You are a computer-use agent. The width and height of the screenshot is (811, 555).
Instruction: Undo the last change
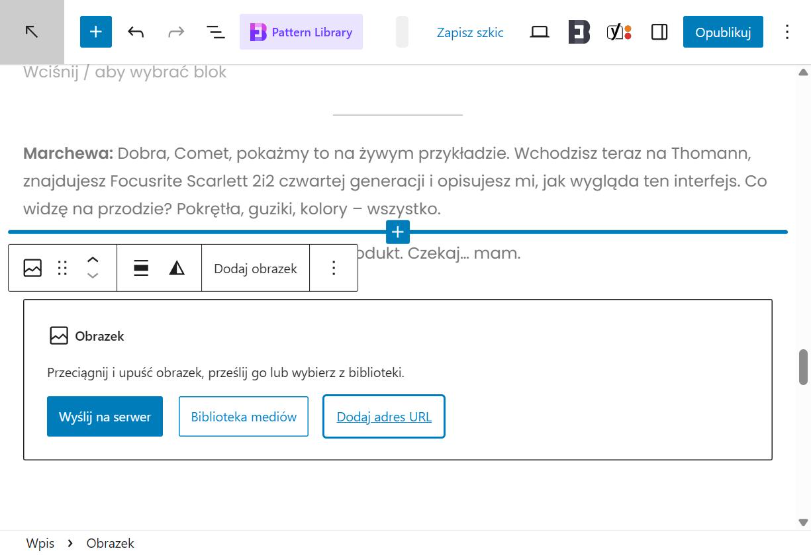136,32
